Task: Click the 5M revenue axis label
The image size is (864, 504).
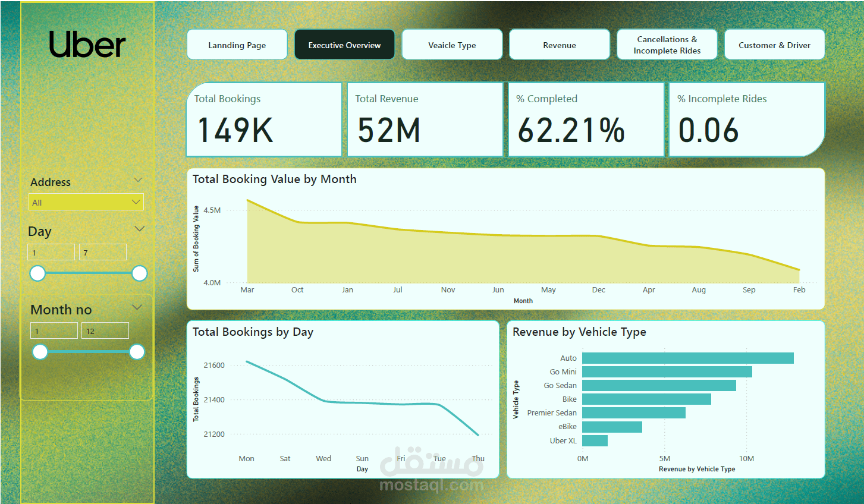Action: pos(665,459)
